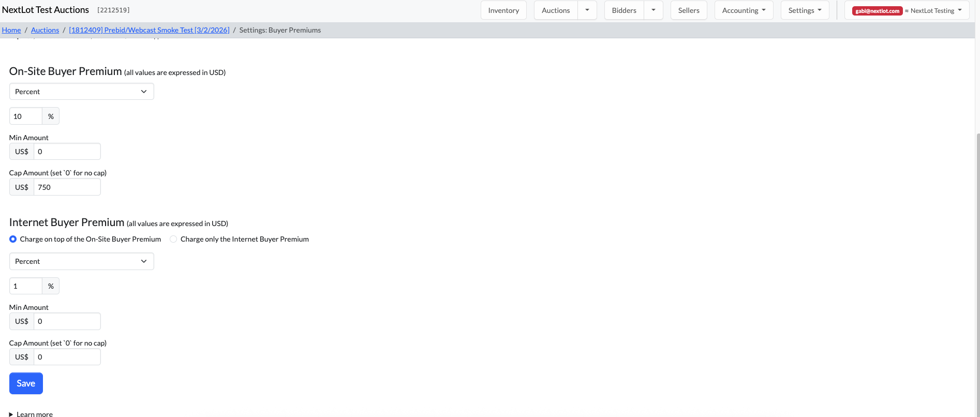Click the NextLot Test Auctions title
Screen dimensions: 980x417
(46, 10)
